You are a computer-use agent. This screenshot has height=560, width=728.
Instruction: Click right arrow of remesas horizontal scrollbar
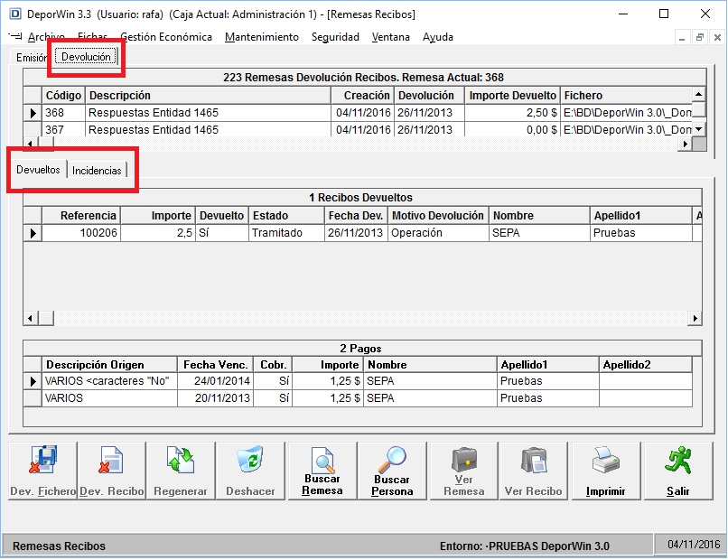[685, 144]
